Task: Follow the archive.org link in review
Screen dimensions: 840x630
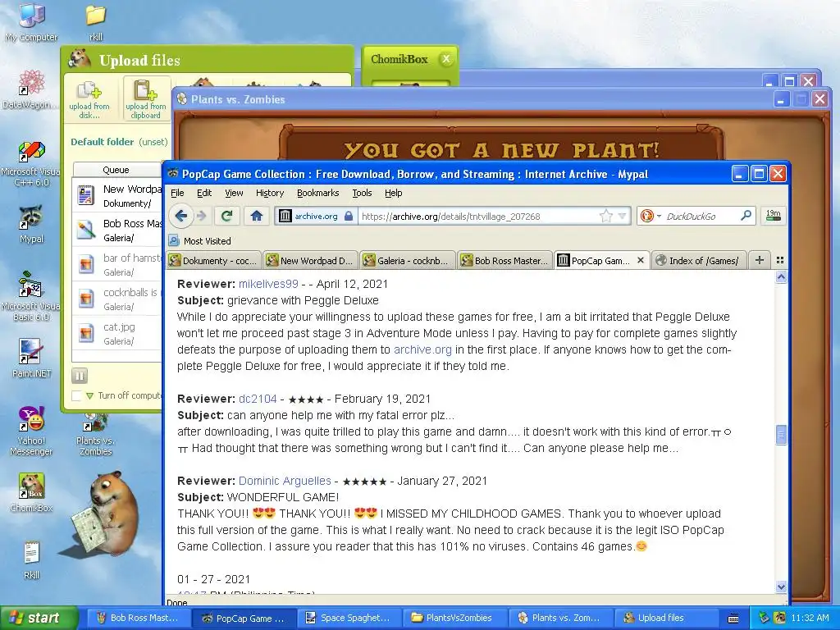Action: (422, 349)
